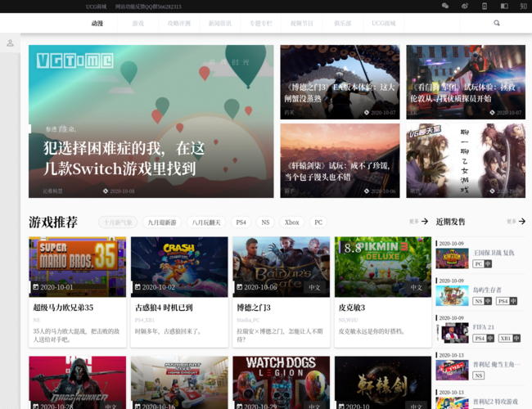Open the search magnifier icon
Viewport: 532px width, 409px height.
point(497,23)
